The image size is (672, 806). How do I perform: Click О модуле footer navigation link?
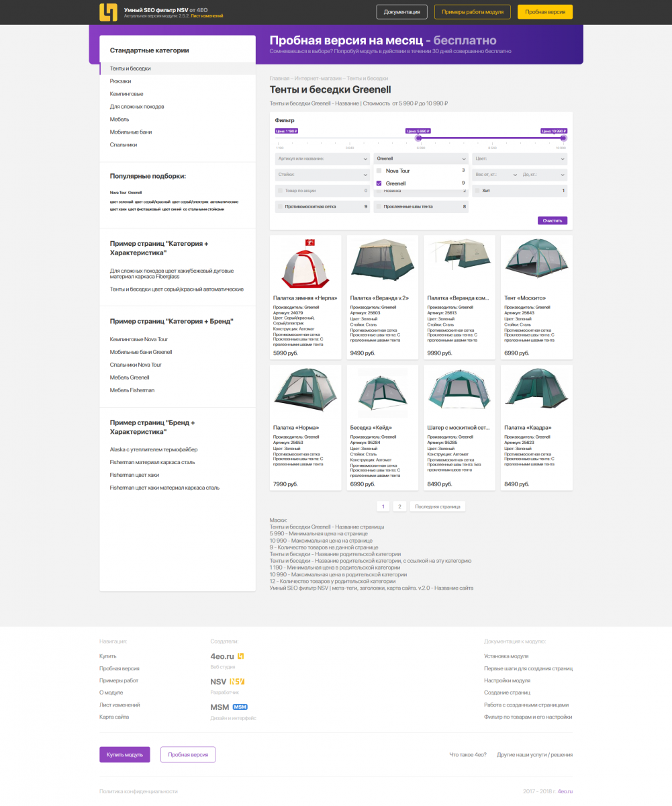(111, 692)
